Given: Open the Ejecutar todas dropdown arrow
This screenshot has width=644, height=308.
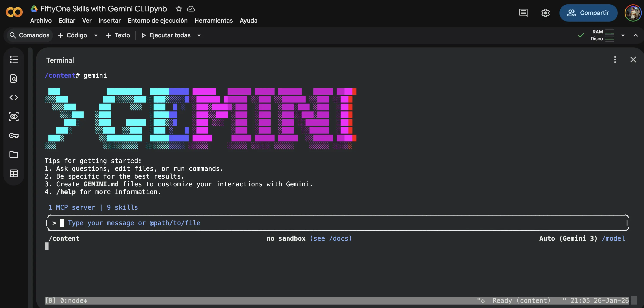Looking at the screenshot, I should point(199,35).
